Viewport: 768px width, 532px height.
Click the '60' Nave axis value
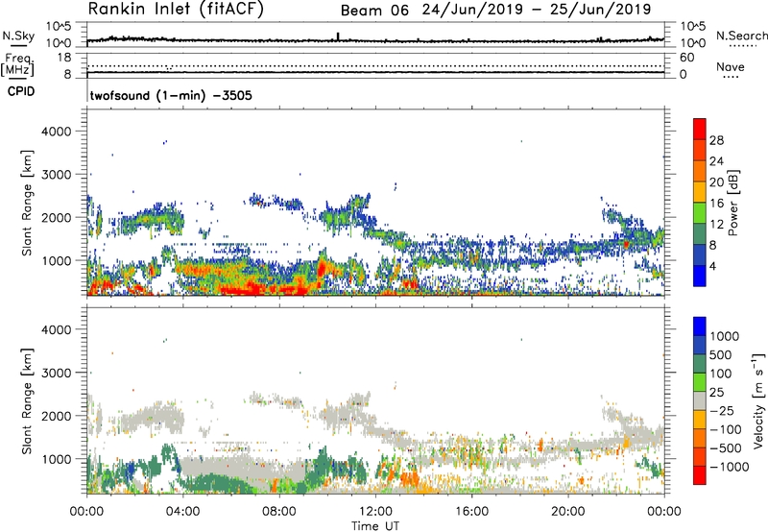pyautogui.click(x=686, y=58)
